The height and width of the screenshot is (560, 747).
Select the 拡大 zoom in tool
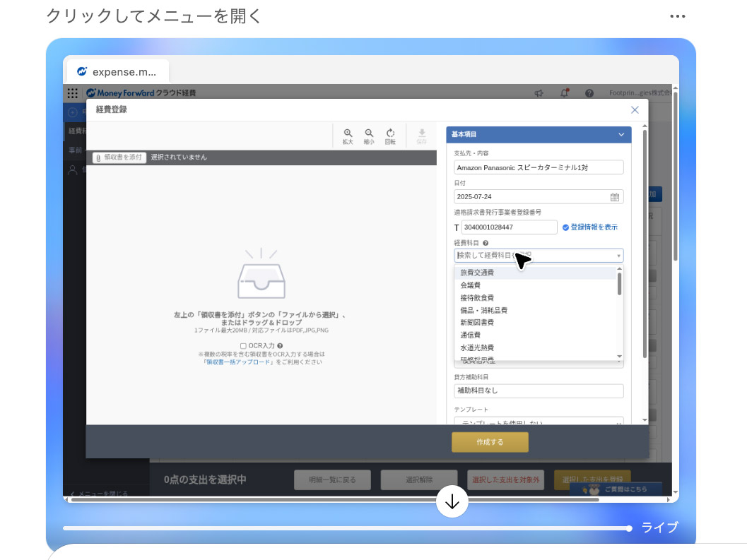(x=348, y=134)
